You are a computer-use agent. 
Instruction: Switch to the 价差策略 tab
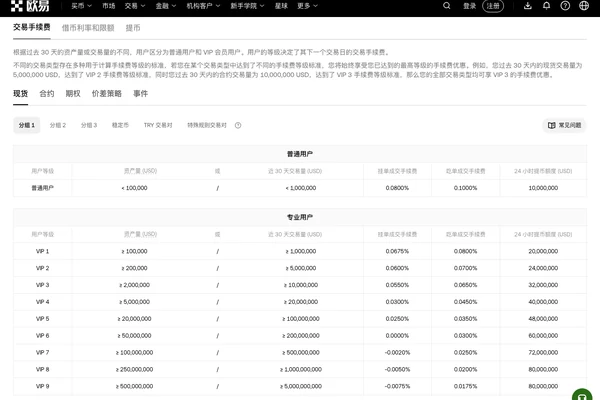click(x=107, y=93)
